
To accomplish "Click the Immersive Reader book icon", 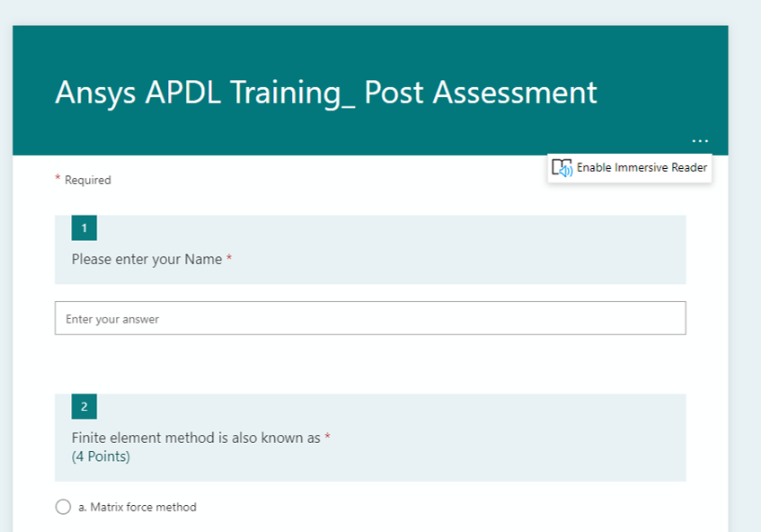I will (x=562, y=168).
